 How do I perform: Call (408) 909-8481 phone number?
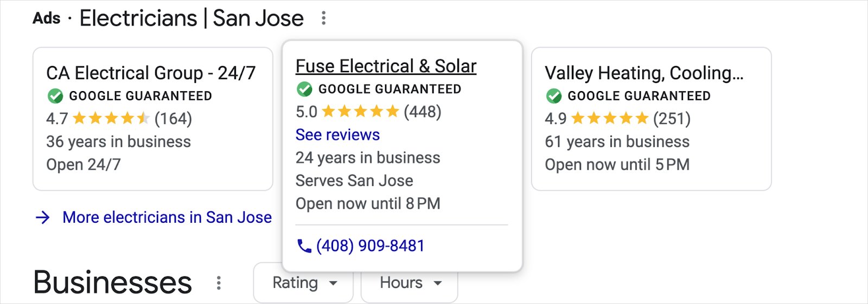pos(370,246)
